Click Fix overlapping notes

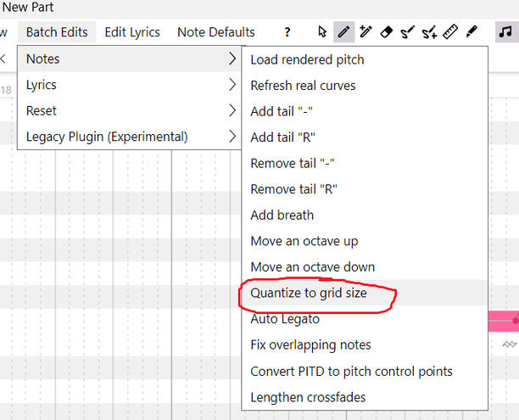tap(310, 344)
